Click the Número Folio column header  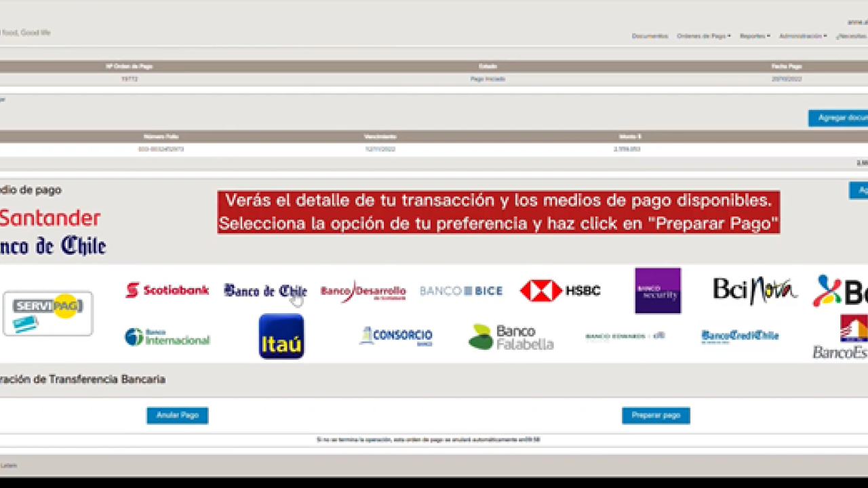(x=161, y=136)
